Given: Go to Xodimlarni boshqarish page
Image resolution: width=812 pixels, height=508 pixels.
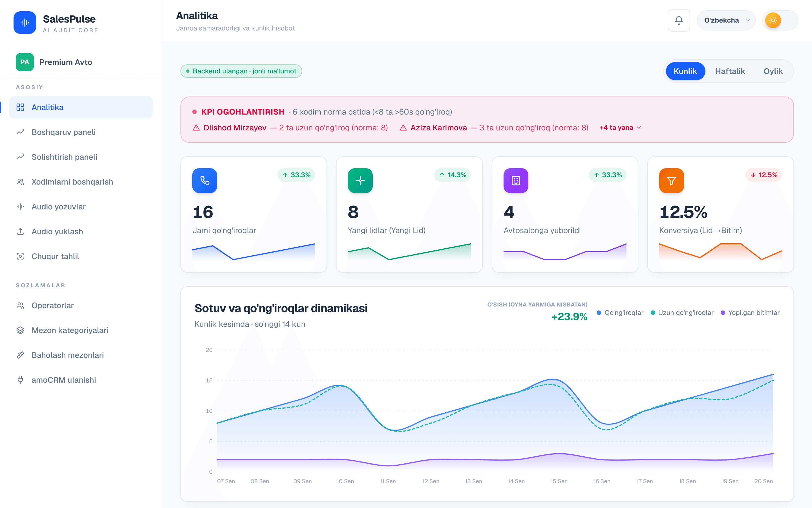Looking at the screenshot, I should click(81, 182).
